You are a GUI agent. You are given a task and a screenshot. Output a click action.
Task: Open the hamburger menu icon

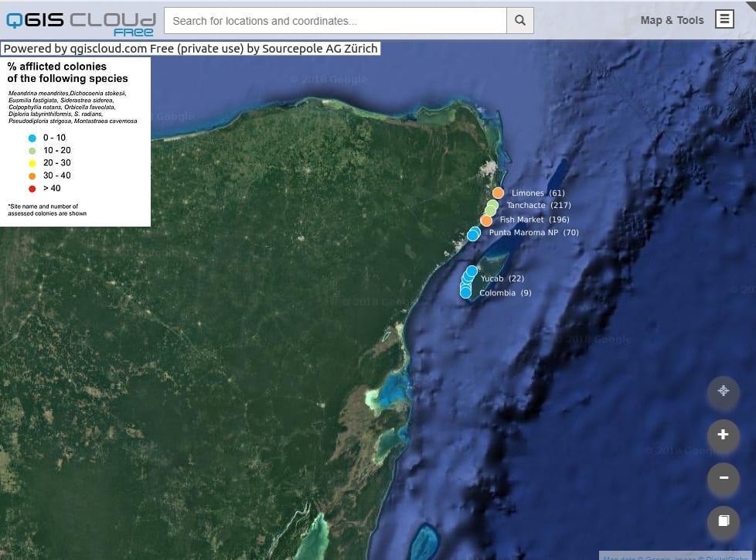tap(724, 19)
